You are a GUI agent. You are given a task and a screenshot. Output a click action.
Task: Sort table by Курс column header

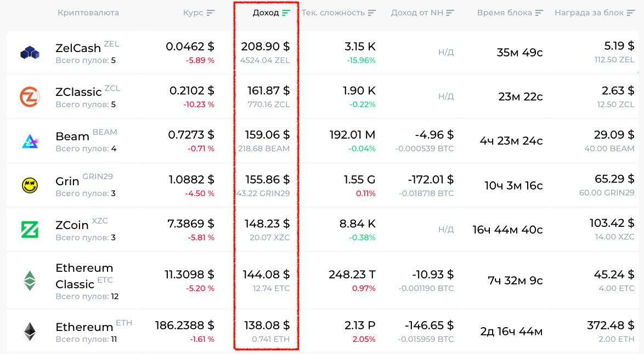[x=193, y=13]
